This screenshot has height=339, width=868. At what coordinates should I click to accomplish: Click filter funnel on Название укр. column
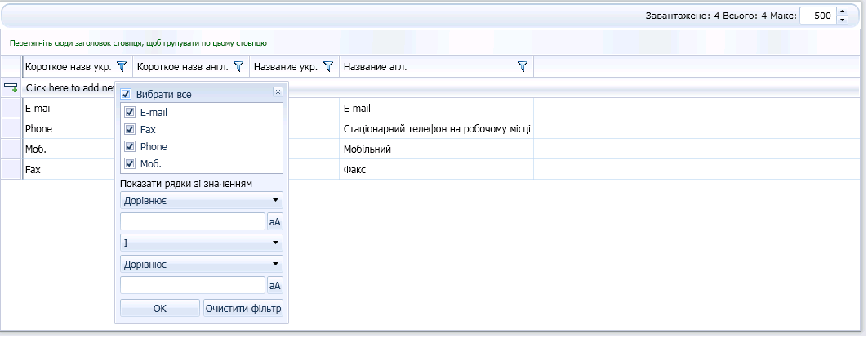tap(329, 67)
